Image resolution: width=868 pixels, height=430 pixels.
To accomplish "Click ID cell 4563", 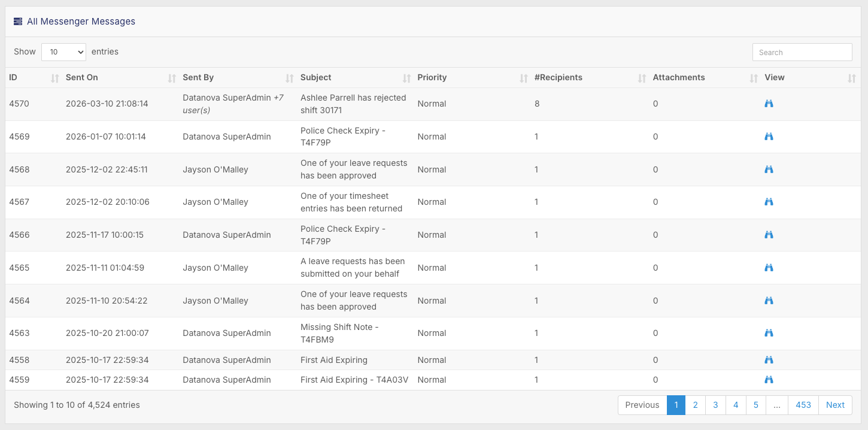I will point(19,333).
